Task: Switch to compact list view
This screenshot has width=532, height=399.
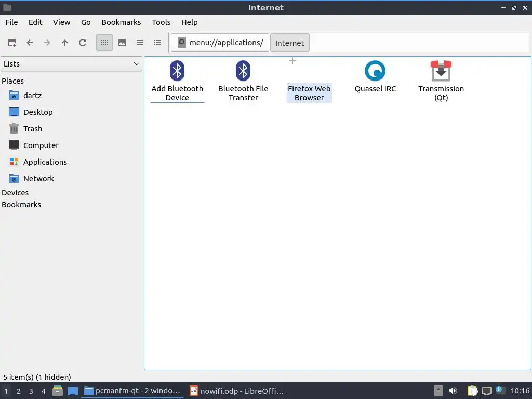Action: click(140, 43)
